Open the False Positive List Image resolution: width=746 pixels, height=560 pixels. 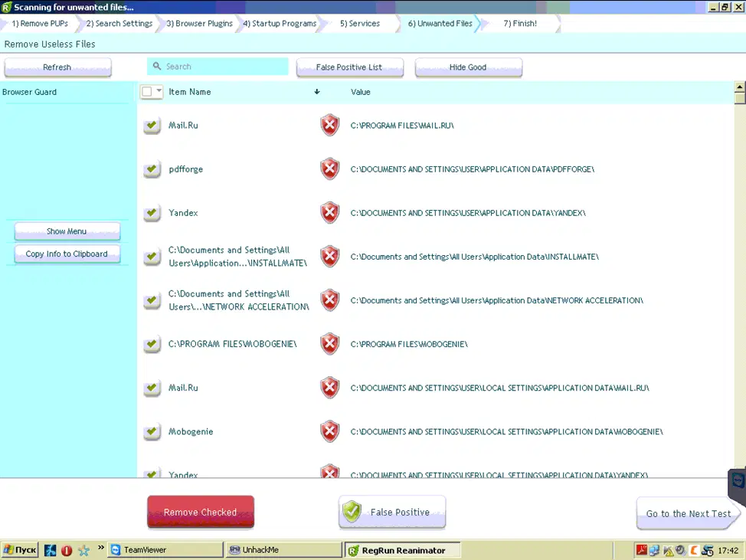coord(350,67)
